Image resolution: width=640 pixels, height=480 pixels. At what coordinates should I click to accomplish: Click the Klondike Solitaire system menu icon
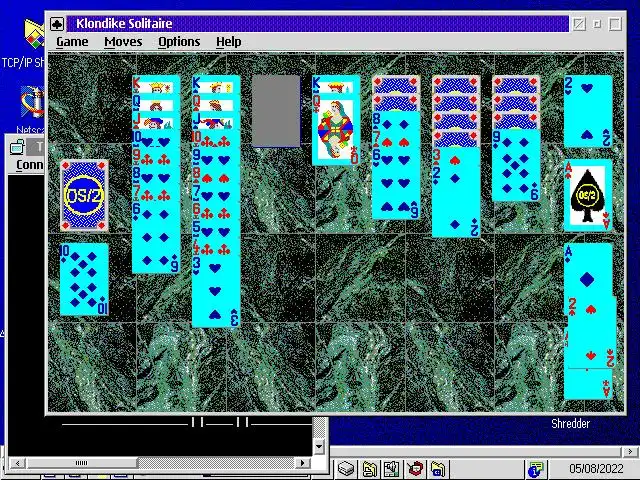pos(57,24)
